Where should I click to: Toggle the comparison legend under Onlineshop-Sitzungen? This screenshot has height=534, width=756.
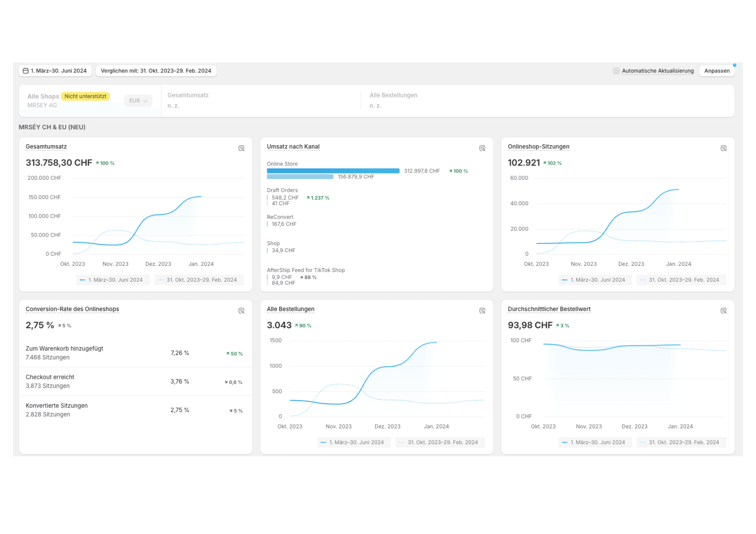(x=681, y=280)
